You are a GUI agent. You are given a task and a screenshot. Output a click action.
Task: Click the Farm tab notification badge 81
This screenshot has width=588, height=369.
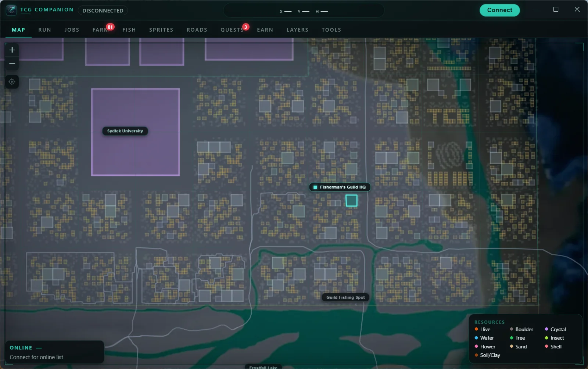click(110, 27)
